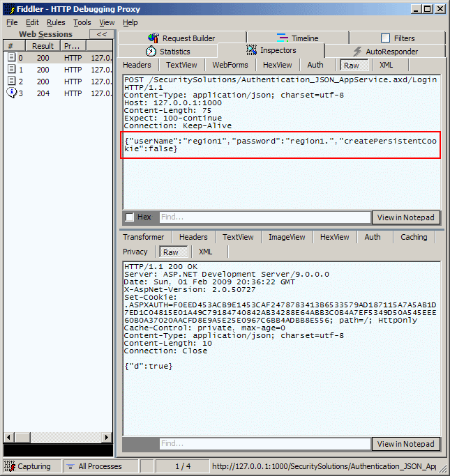
Task: Select session 1 result 200 cell
Action: point(43,70)
